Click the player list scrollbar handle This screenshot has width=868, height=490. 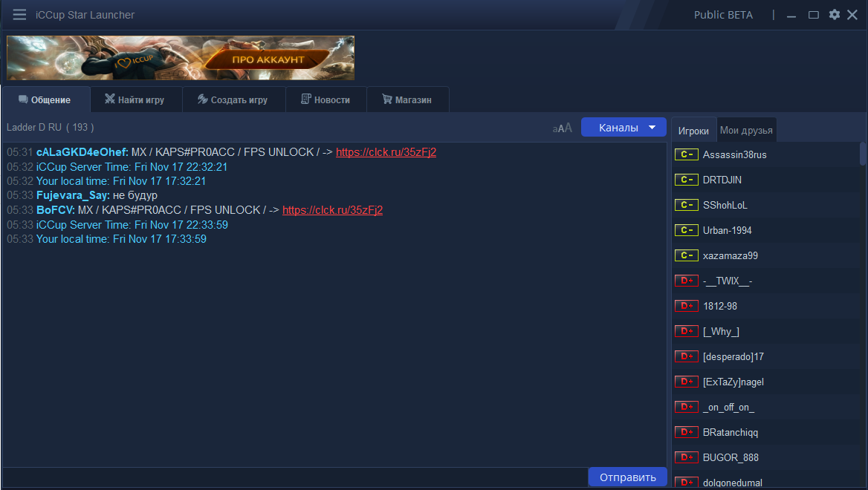tap(863, 153)
